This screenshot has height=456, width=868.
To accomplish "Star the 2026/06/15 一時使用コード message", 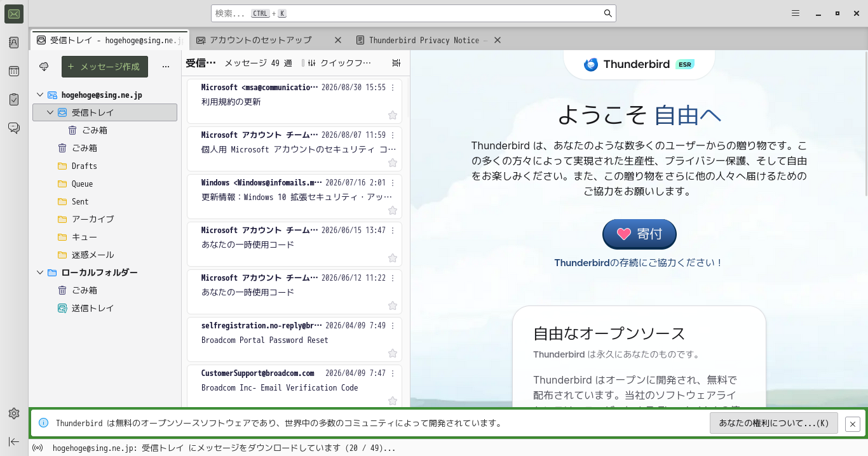I will click(393, 258).
